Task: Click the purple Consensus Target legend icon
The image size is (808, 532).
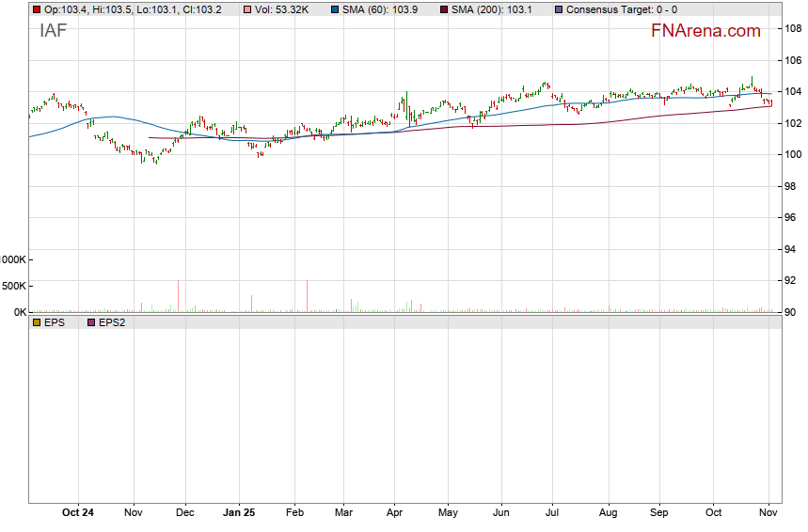Action: (x=559, y=9)
